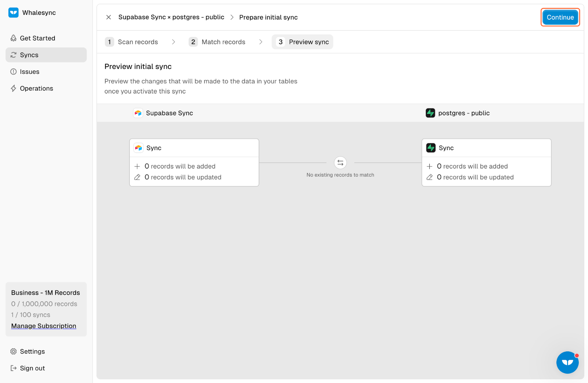The height and width of the screenshot is (383, 588).
Task: Click '0 / 1,000,000 records' usage text
Action: (x=44, y=304)
